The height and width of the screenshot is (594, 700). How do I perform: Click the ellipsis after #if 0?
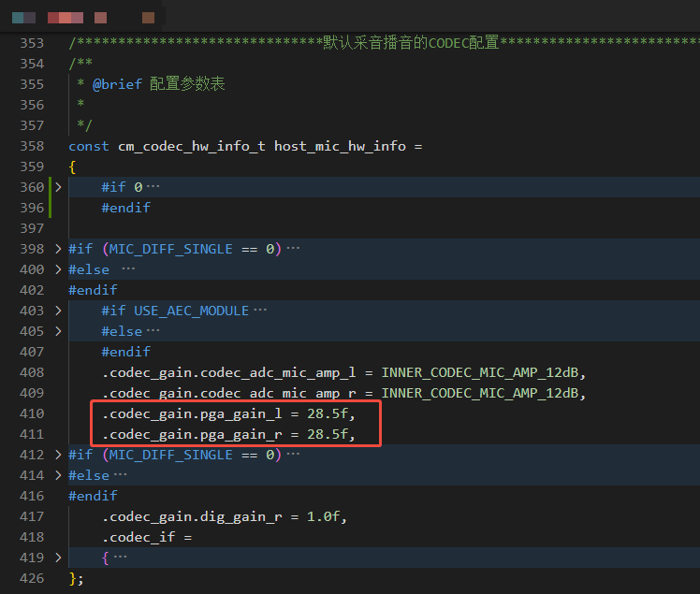click(x=153, y=187)
